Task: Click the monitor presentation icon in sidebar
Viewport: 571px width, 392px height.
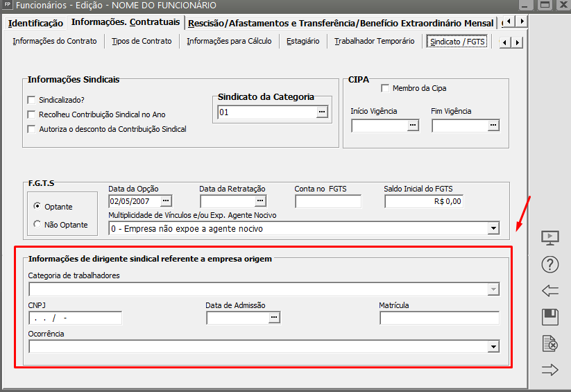Action: [550, 238]
